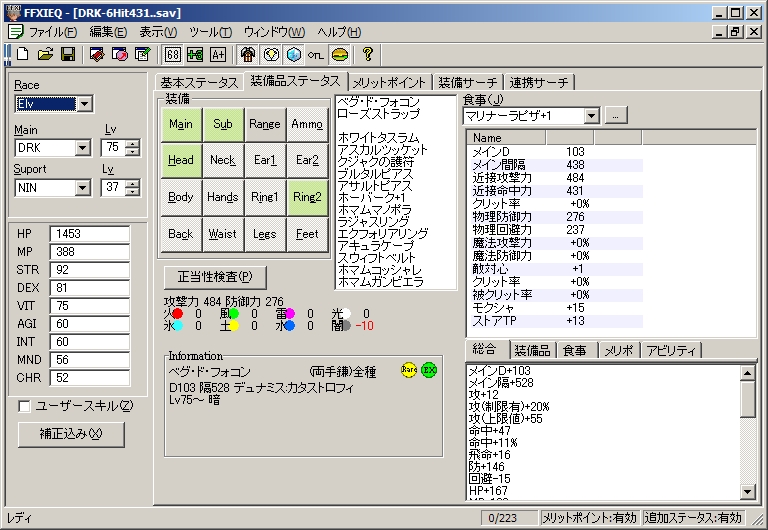The height and width of the screenshot is (530, 768).
Task: Switch to the 基本ステータス tab
Action: pyautogui.click(x=199, y=83)
